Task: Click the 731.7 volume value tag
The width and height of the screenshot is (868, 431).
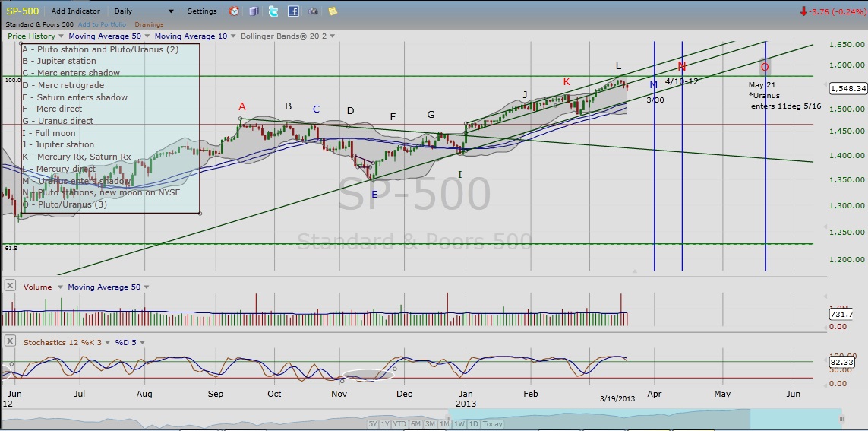Action: [842, 314]
